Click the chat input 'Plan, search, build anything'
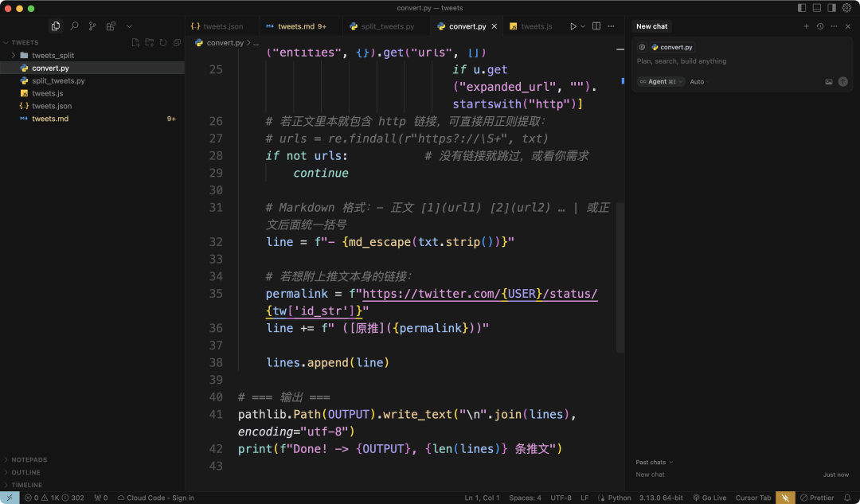Screen dimensions: 860x504 pyautogui.click(x=741, y=61)
